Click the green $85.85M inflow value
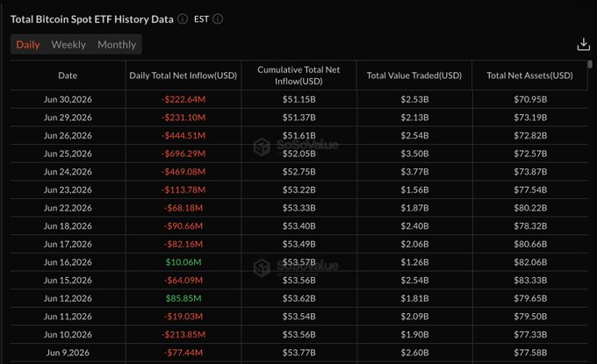597x364 pixels. pos(183,298)
